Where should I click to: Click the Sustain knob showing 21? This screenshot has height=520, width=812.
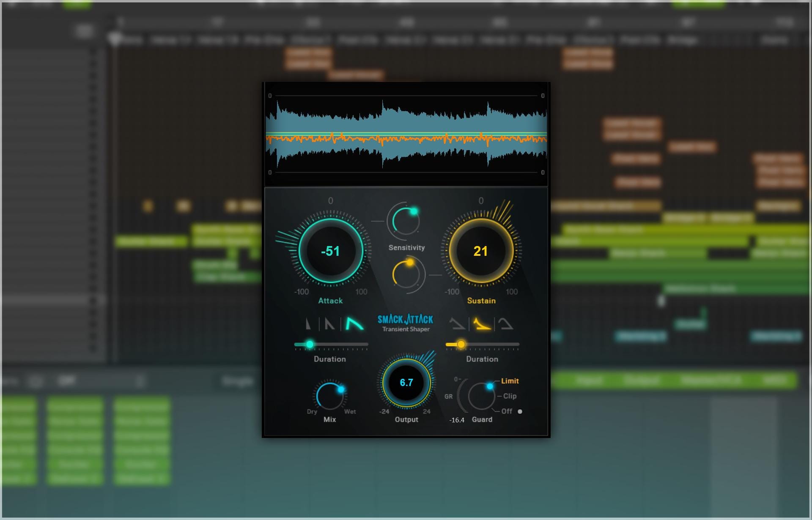[481, 251]
